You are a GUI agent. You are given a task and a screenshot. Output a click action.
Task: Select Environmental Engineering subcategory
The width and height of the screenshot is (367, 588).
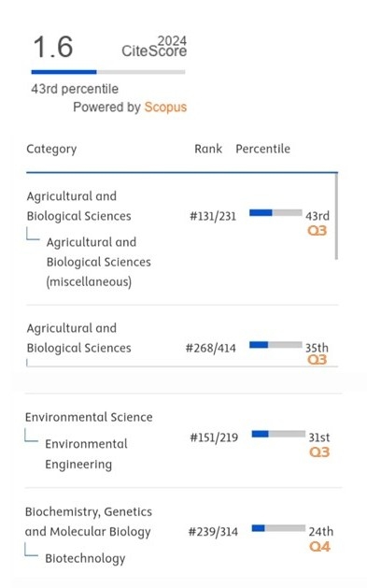point(86,454)
